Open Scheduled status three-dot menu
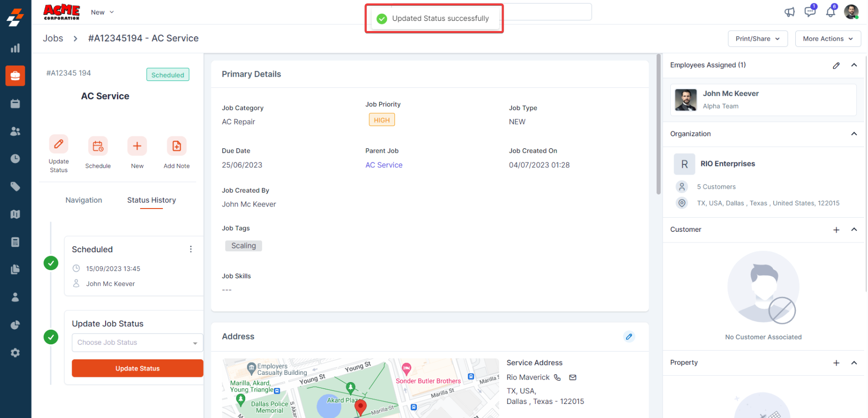868x418 pixels. pos(190,249)
